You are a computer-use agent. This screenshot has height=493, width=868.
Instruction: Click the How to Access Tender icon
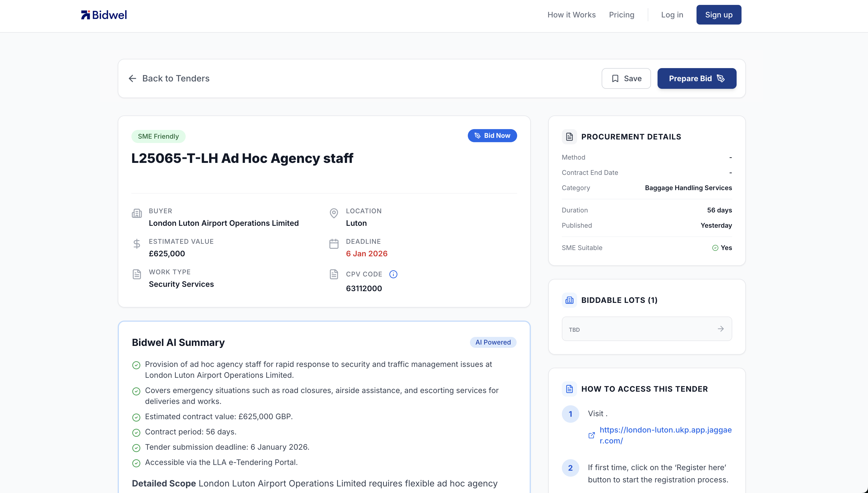[x=569, y=389]
